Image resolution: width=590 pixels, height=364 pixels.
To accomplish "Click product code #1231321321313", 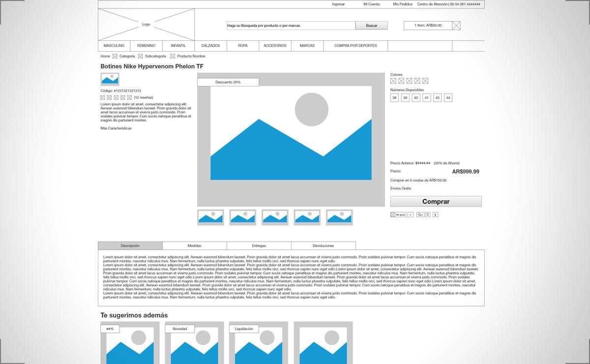I will point(121,91).
